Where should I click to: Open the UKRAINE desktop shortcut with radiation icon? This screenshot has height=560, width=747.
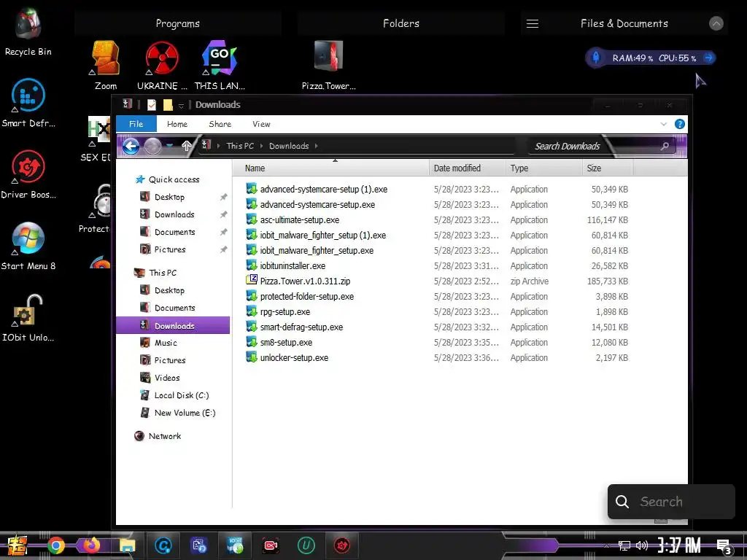pos(162,65)
